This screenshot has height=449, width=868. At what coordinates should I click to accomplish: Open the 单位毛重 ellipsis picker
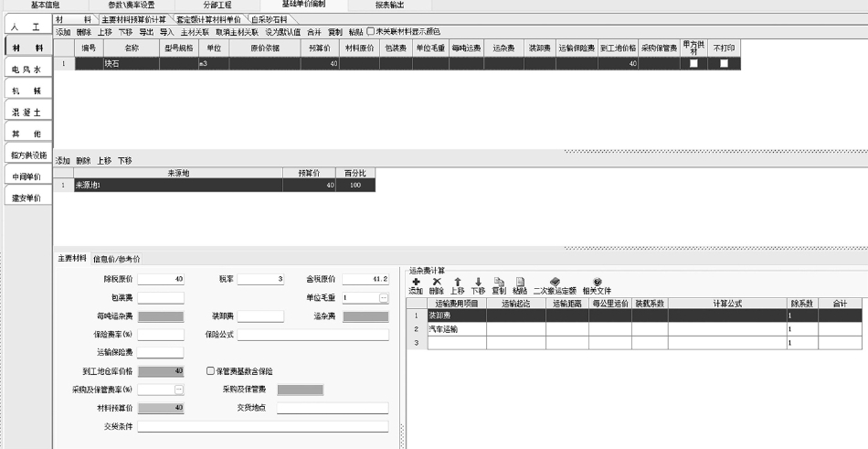(x=383, y=297)
